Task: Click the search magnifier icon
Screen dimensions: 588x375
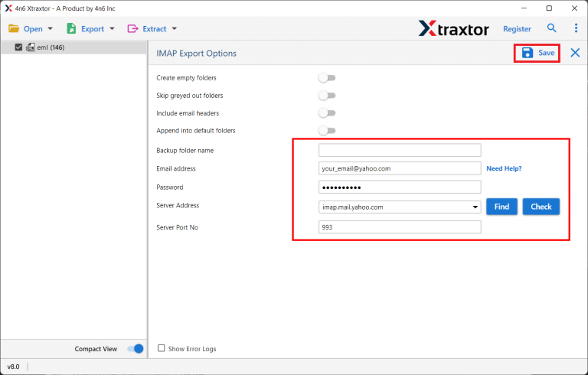Action: click(551, 28)
